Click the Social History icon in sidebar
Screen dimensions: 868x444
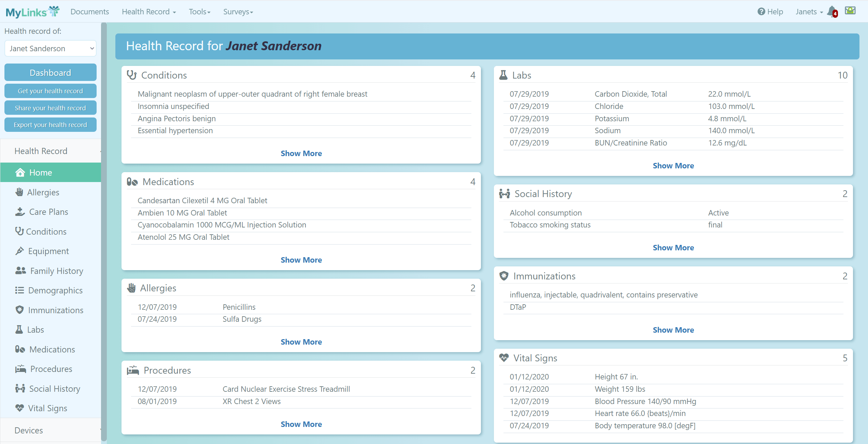pyautogui.click(x=20, y=388)
